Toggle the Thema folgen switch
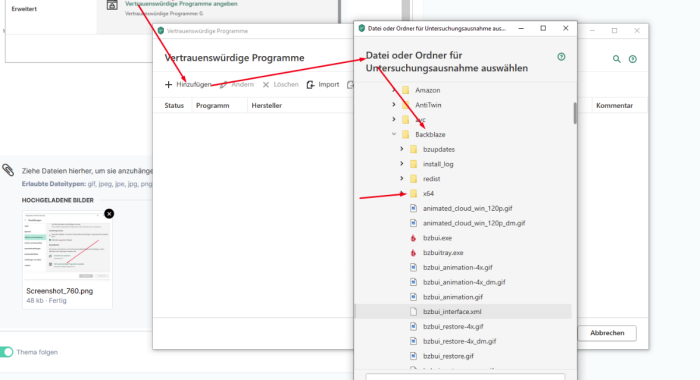This screenshot has height=380, width=700. coord(7,352)
